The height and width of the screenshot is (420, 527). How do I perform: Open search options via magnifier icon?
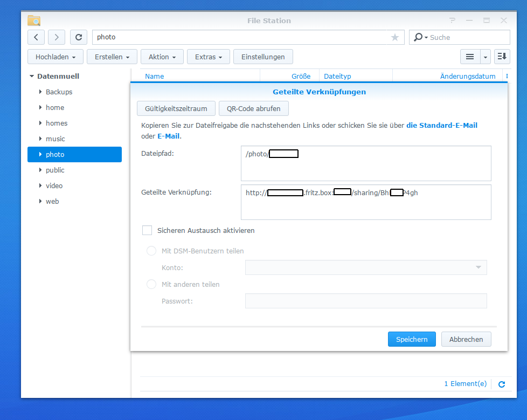click(420, 37)
